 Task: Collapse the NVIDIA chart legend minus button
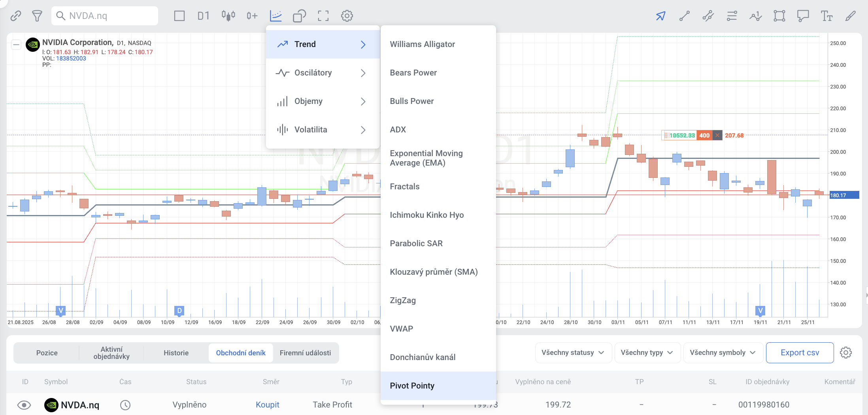tap(16, 45)
